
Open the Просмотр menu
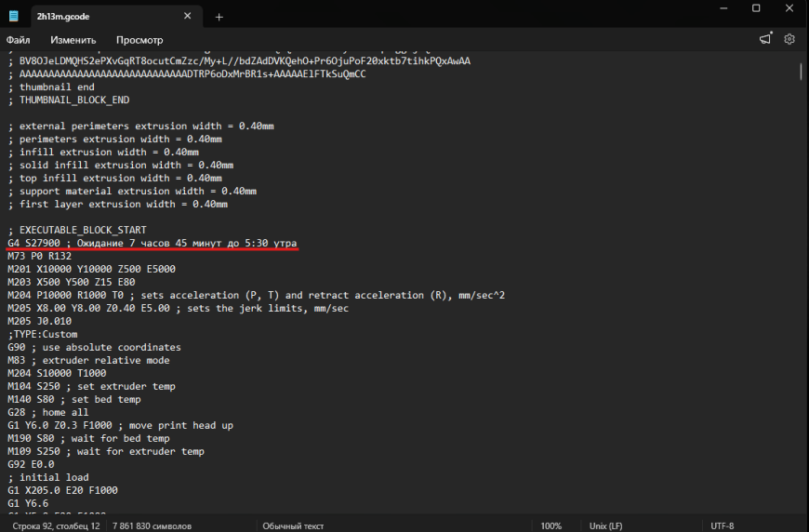click(x=139, y=40)
